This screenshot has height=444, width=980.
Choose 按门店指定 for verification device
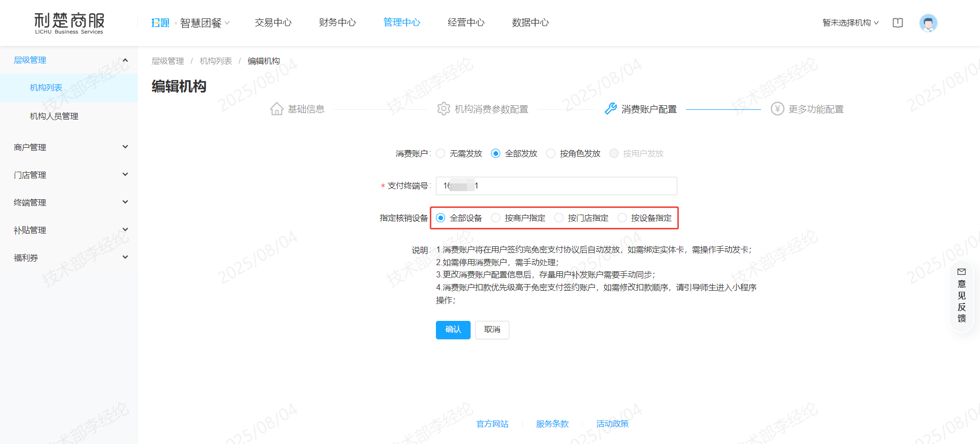[559, 218]
